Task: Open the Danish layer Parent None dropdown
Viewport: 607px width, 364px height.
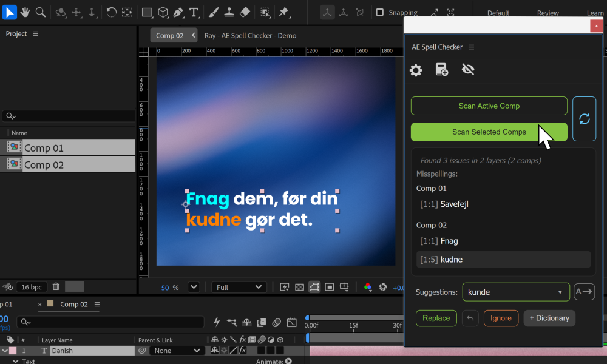Action: point(177,351)
